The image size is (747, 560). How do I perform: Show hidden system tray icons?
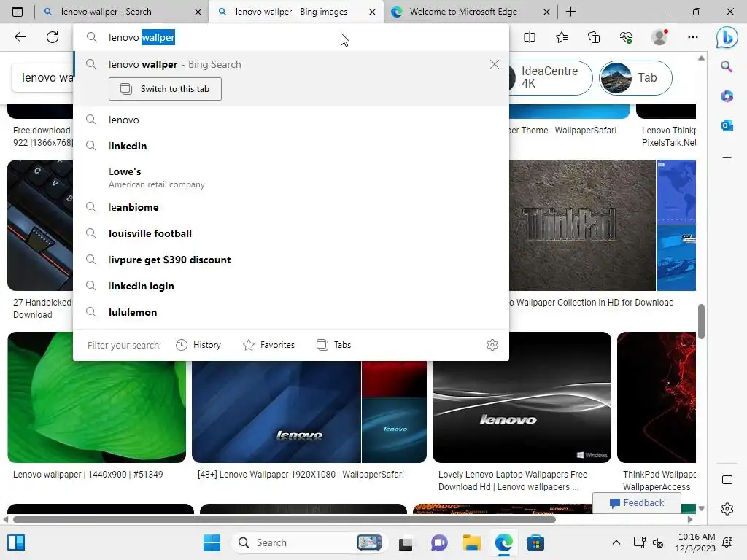click(616, 542)
